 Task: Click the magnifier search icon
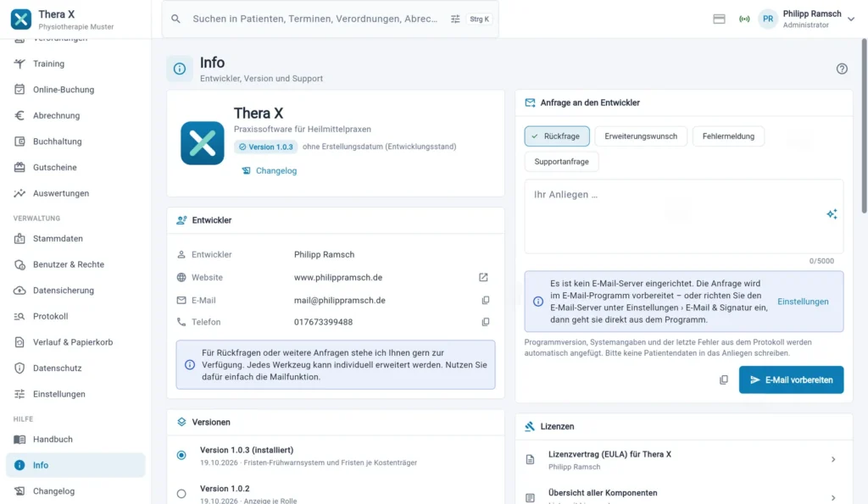(175, 19)
